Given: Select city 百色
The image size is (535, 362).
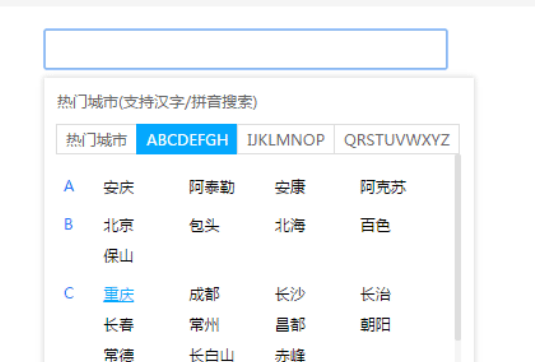Looking at the screenshot, I should (375, 226).
